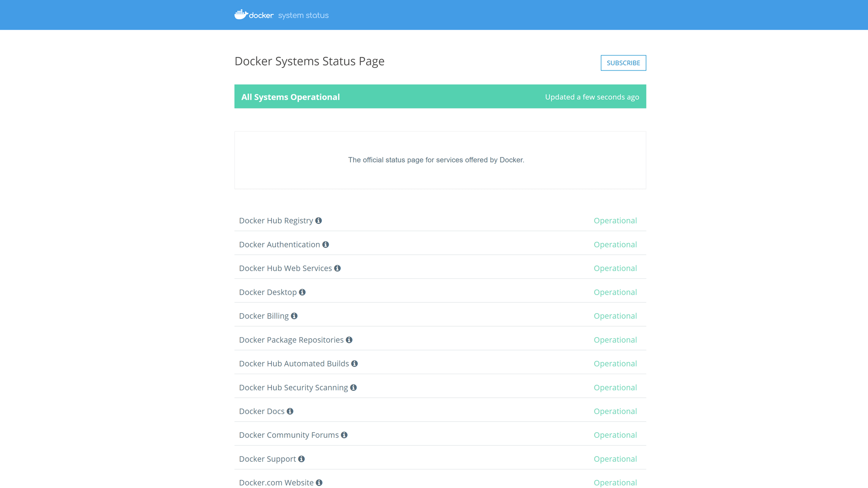Click the Docker.com Website info icon
Viewport: 868px width, 488px height.
pos(319,482)
